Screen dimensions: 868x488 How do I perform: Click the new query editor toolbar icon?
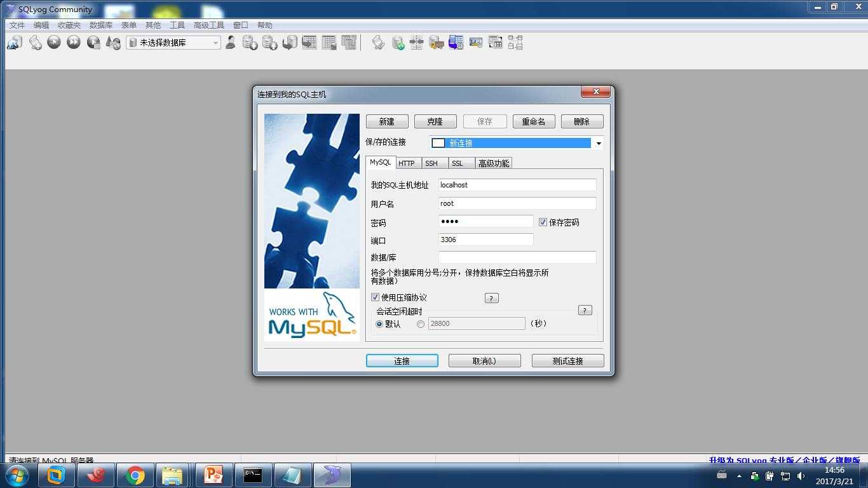[x=35, y=43]
